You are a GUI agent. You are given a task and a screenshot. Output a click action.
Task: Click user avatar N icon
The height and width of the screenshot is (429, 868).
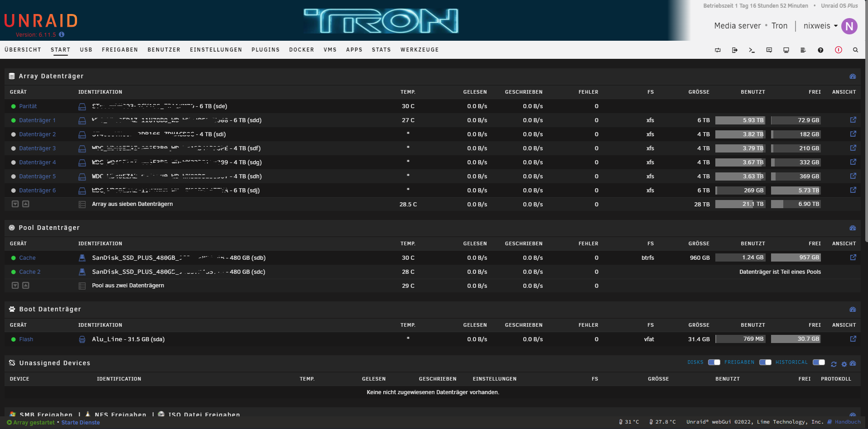[x=849, y=26]
